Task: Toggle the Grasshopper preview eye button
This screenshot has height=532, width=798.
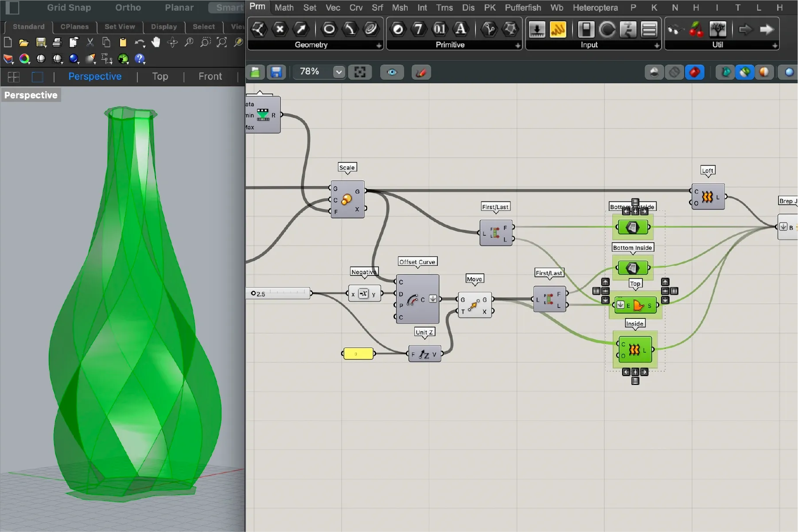Action: point(392,72)
